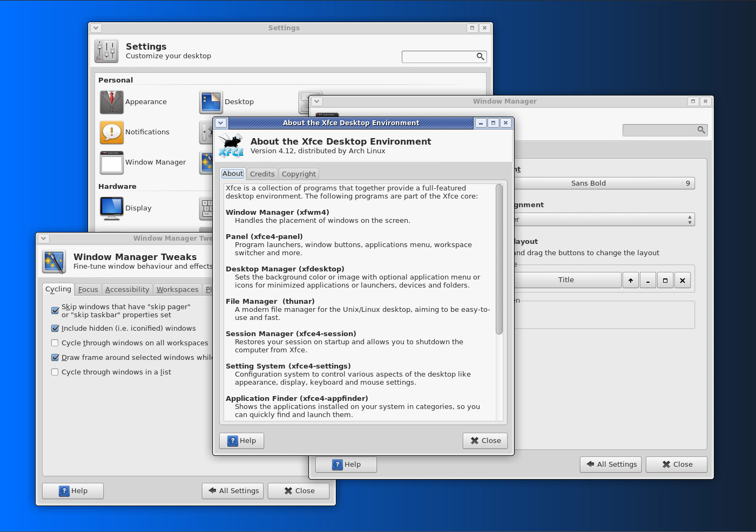
Task: Select the Focus tab in Tweaks
Action: coord(88,290)
